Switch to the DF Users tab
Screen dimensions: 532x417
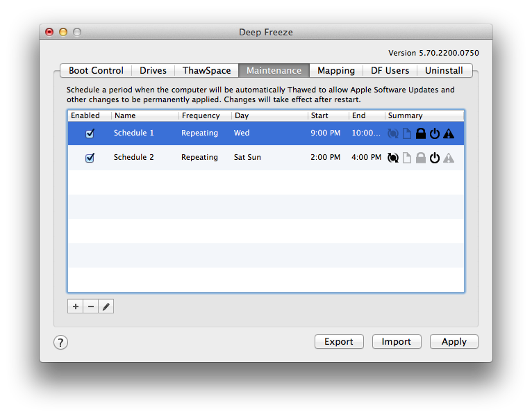(x=390, y=71)
